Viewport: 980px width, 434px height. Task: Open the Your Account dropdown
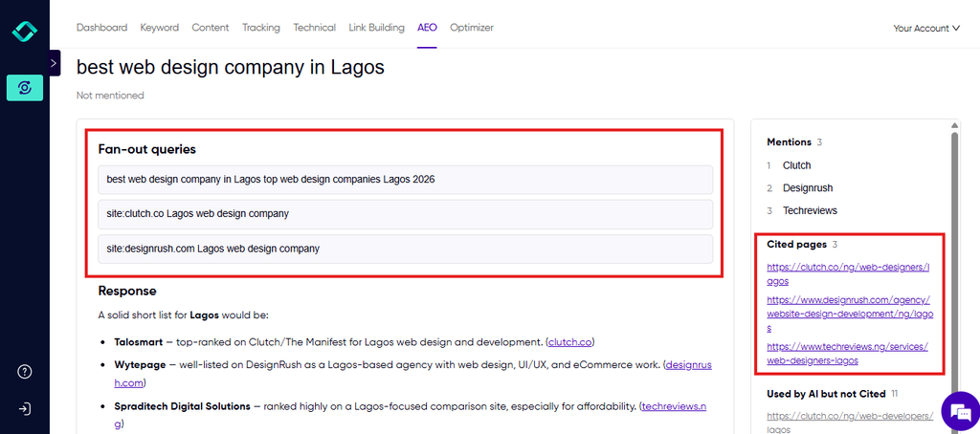click(925, 28)
